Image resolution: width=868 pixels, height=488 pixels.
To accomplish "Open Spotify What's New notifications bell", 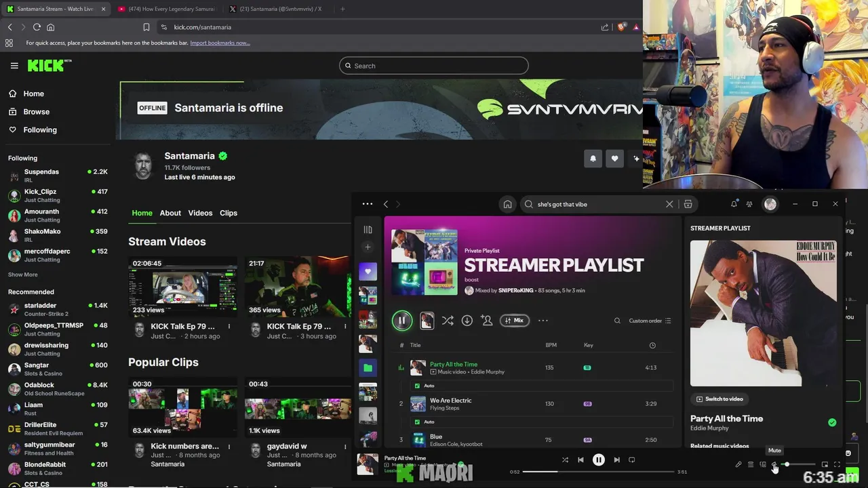I will [x=734, y=204].
